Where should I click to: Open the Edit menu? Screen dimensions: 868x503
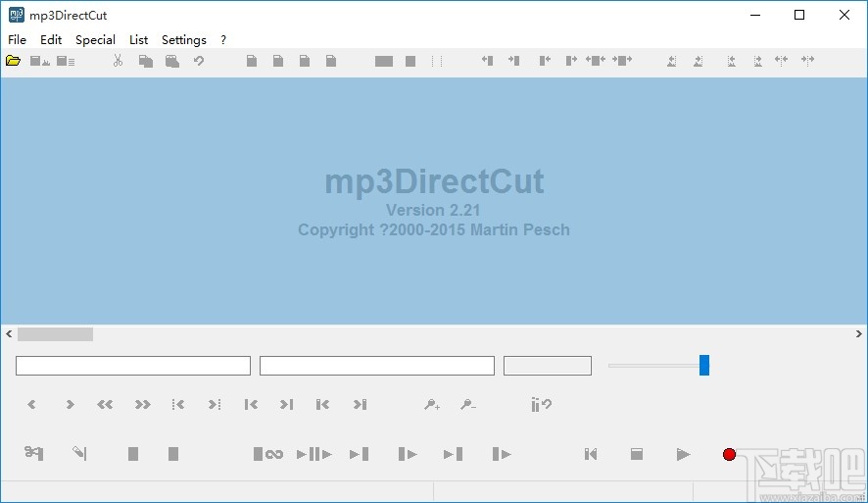tap(51, 40)
